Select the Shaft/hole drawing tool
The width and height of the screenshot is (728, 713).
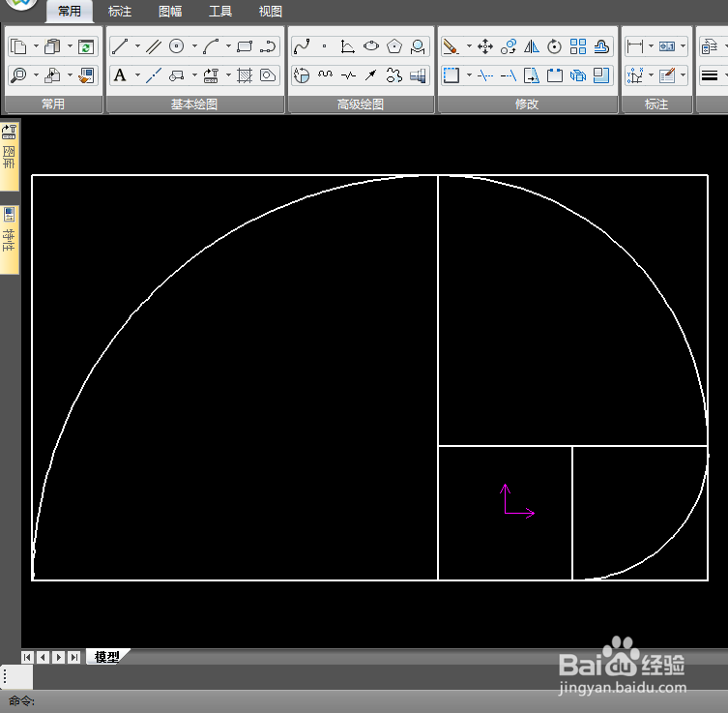click(418, 75)
